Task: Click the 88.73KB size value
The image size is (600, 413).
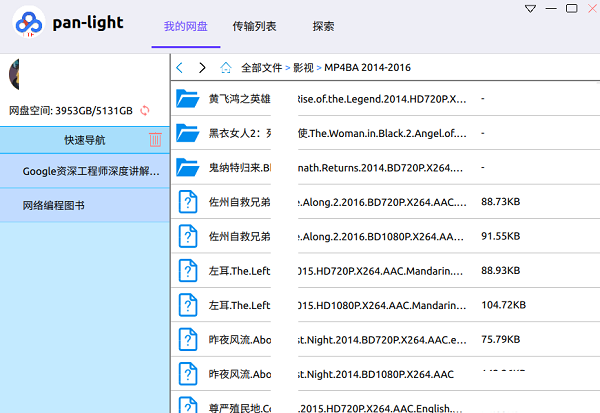Action: pos(501,202)
